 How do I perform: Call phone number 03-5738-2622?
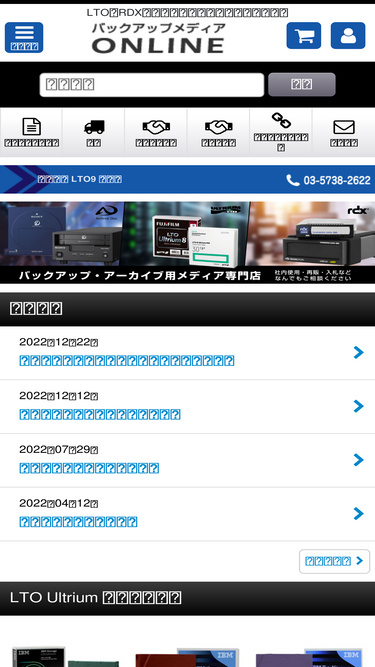click(x=337, y=180)
